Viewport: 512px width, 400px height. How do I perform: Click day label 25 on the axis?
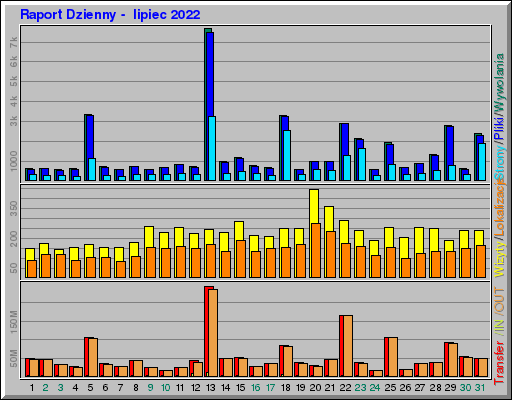[390, 388]
